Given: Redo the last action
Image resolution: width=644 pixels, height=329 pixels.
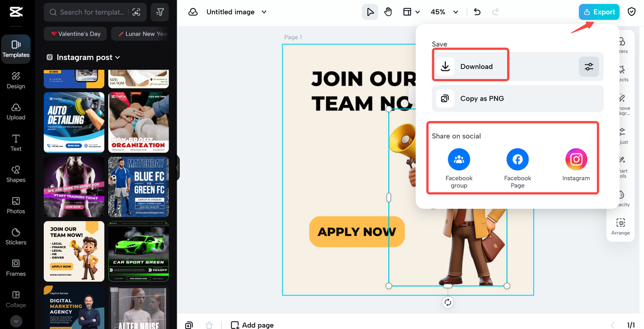Looking at the screenshot, I should 495,12.
